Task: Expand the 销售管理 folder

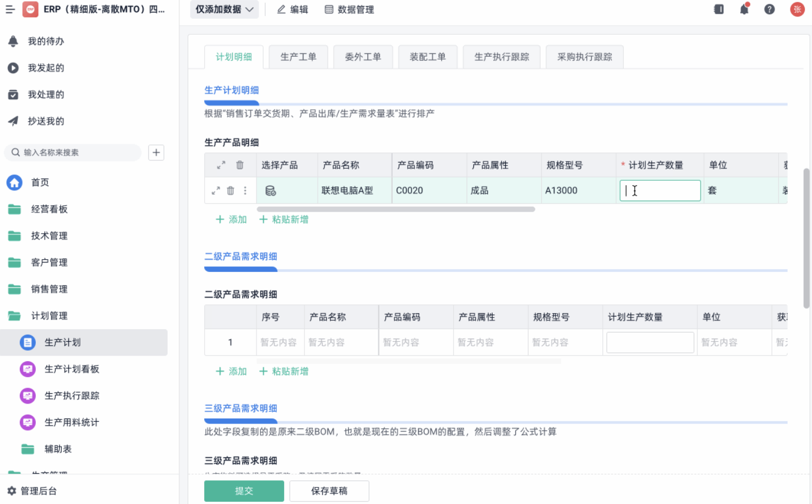Action: [x=49, y=289]
